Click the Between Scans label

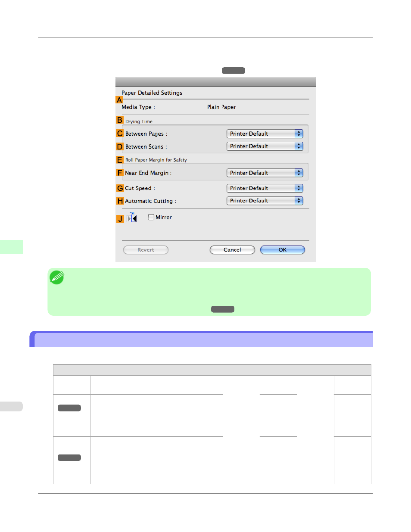(146, 146)
